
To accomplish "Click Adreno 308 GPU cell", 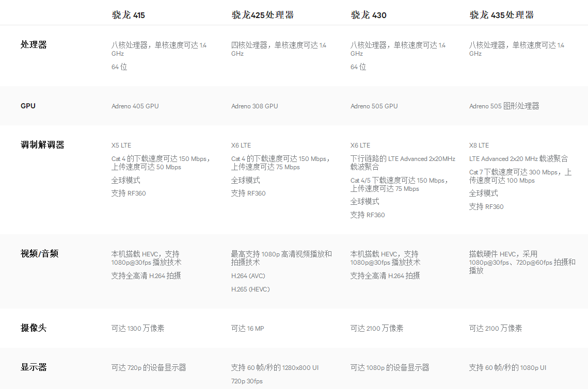I will 255,106.
